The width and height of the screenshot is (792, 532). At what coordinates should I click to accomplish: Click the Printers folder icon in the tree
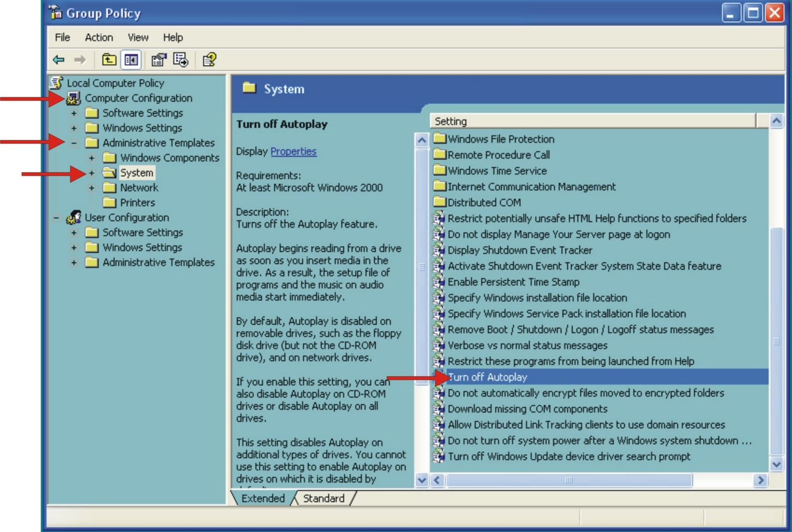[109, 202]
